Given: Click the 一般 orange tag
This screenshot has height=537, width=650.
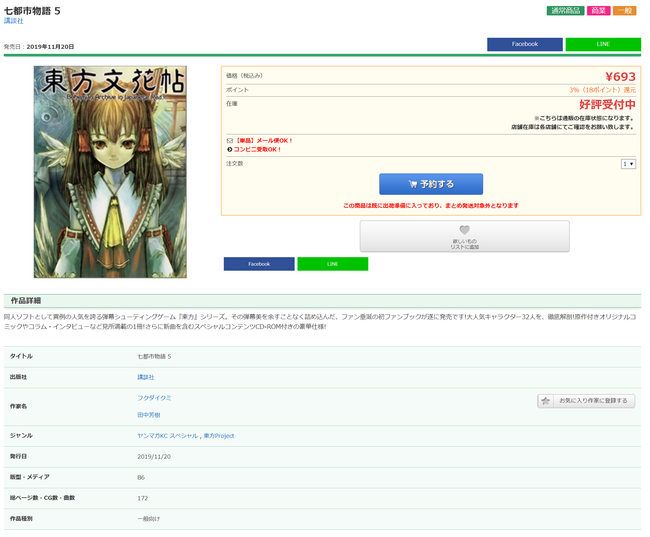Looking at the screenshot, I should pos(625,11).
